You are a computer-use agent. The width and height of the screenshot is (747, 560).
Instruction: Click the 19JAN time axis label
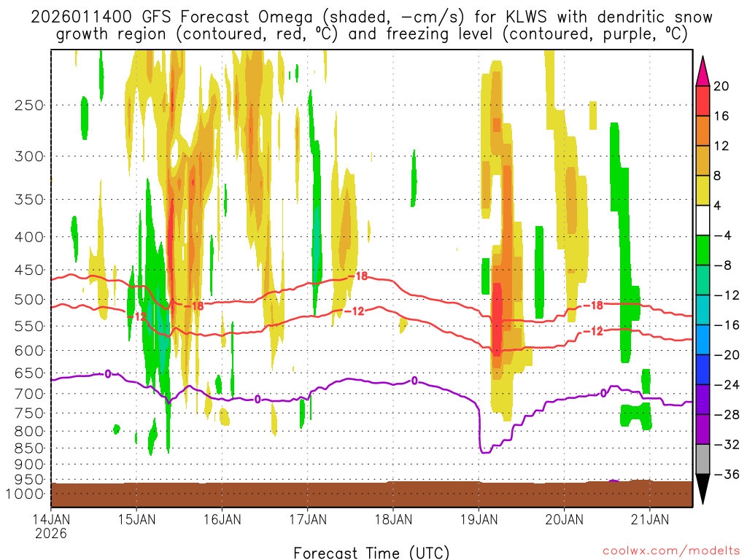[479, 519]
